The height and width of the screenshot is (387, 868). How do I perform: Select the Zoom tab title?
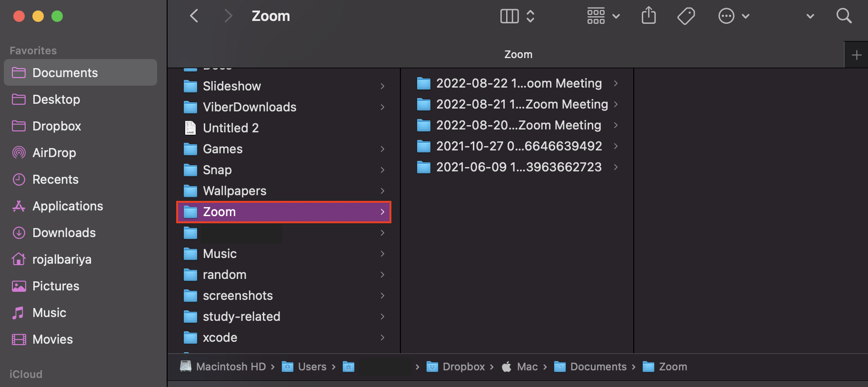click(x=518, y=55)
